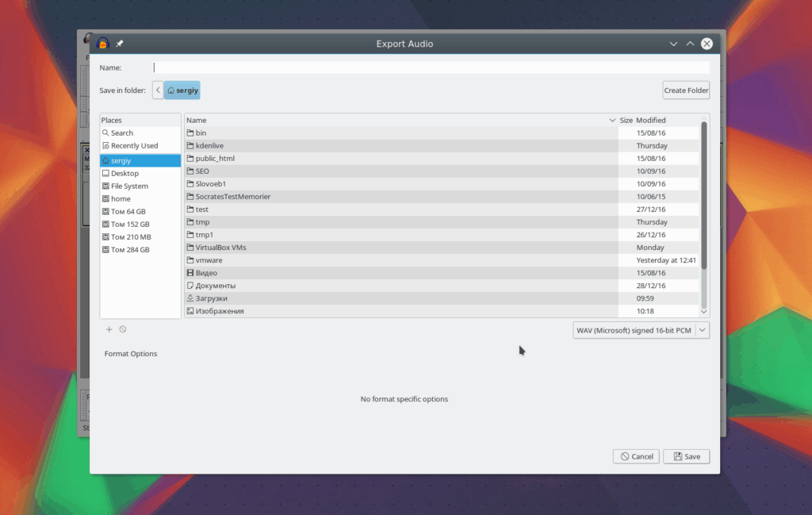The image size is (812, 515).
Task: Toggle the pin window icon
Action: point(120,44)
